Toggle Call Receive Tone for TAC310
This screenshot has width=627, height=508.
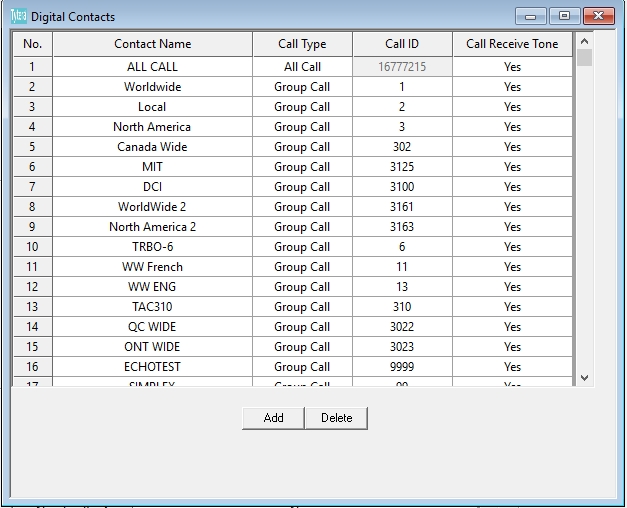(512, 307)
